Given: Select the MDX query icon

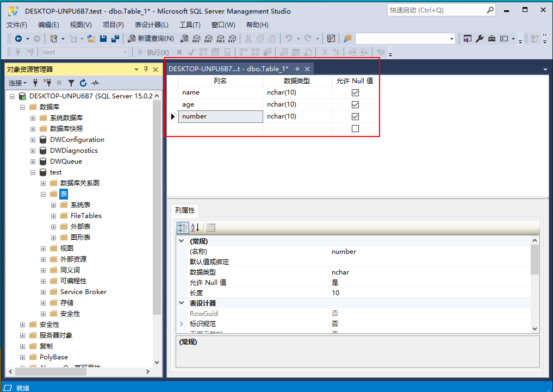Looking at the screenshot, I should [x=196, y=38].
